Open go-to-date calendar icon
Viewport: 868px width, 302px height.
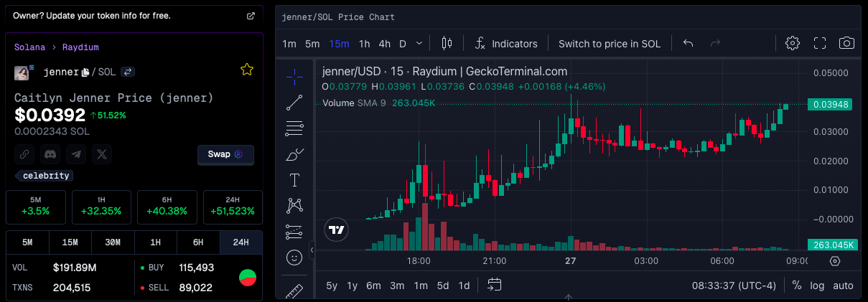494,285
